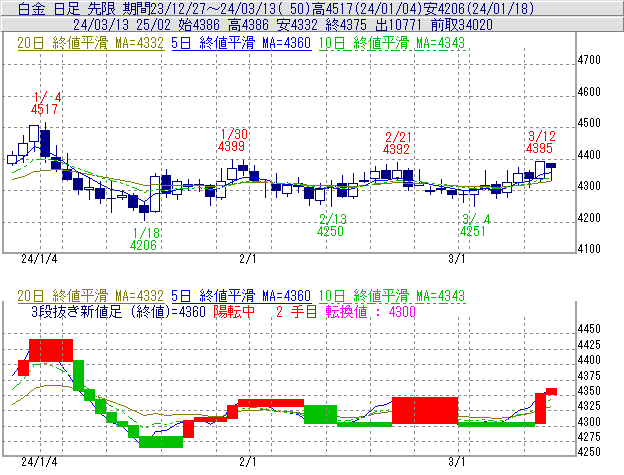Click the large red block near 2/21
Viewport: 624px width, 475px height.
425,410
